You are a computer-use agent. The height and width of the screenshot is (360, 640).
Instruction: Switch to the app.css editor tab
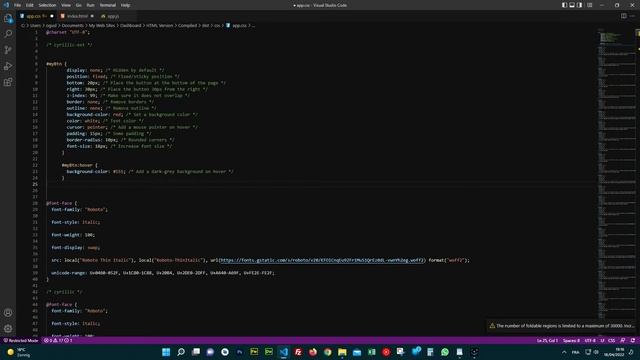[36, 16]
